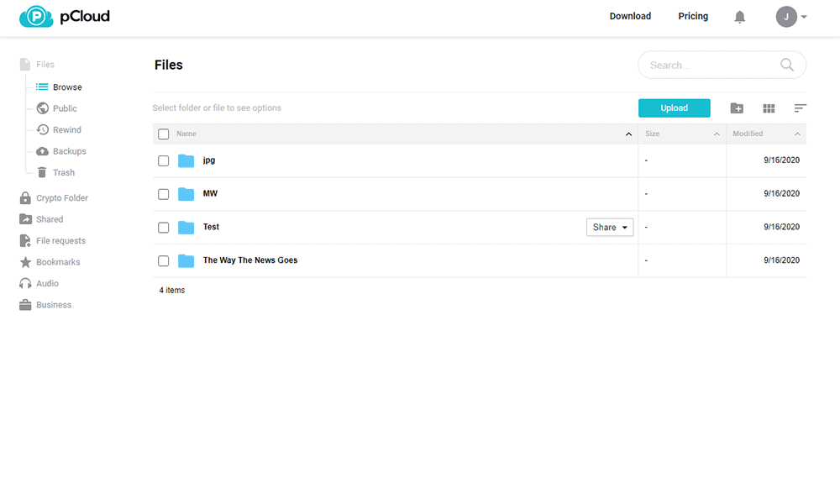Image resolution: width=840 pixels, height=504 pixels.
Task: Check The Way The News Goes checkbox
Action: [x=164, y=261]
